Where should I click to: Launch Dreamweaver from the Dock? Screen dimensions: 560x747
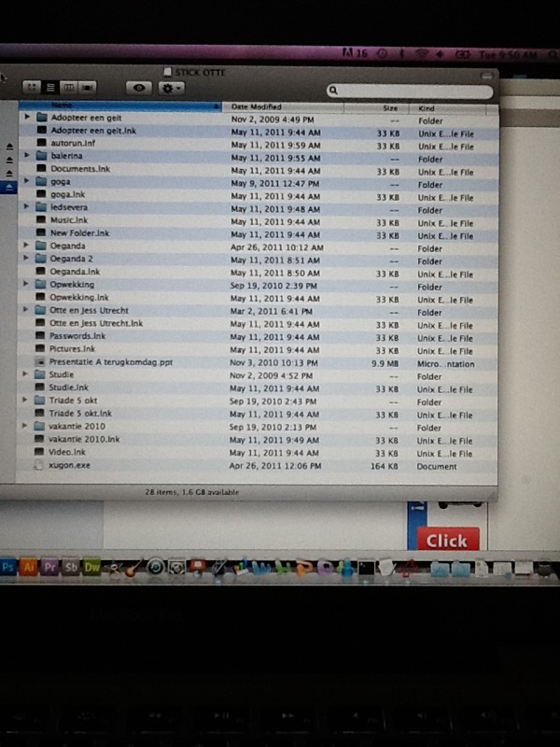[x=91, y=568]
